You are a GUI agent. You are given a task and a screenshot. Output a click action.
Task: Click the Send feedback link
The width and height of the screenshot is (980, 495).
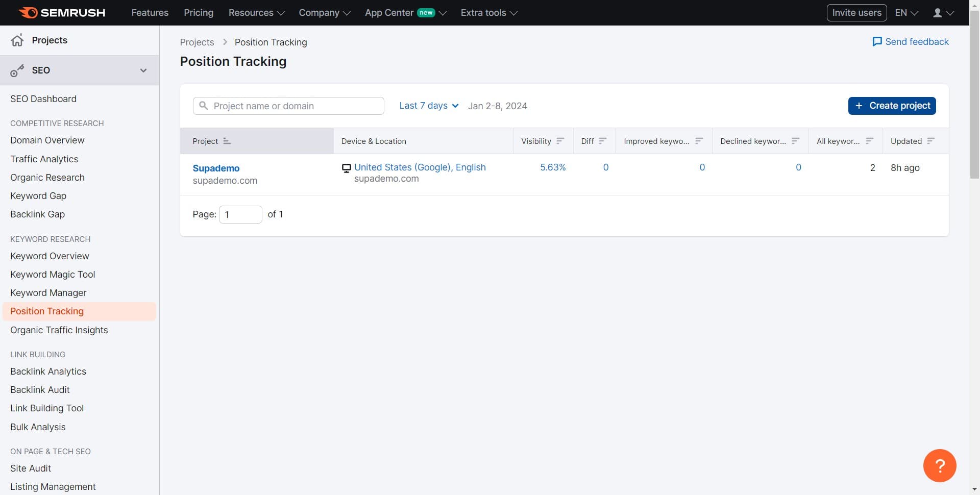(x=911, y=42)
